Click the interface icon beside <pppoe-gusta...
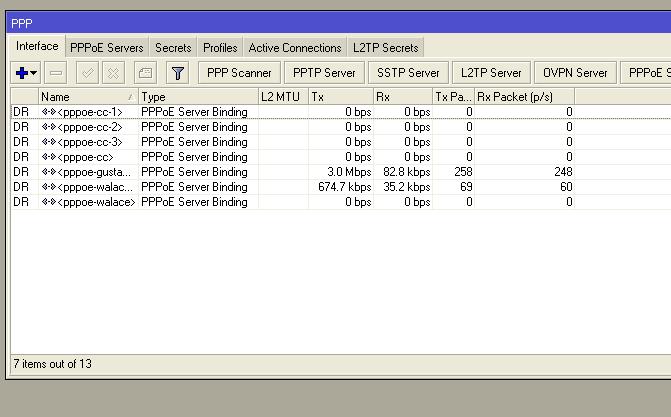The height and width of the screenshot is (417, 671). 49,172
